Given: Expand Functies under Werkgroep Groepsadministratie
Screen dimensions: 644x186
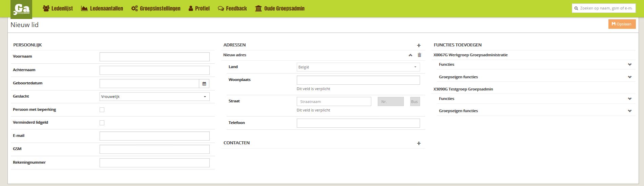Looking at the screenshot, I should click(629, 64).
